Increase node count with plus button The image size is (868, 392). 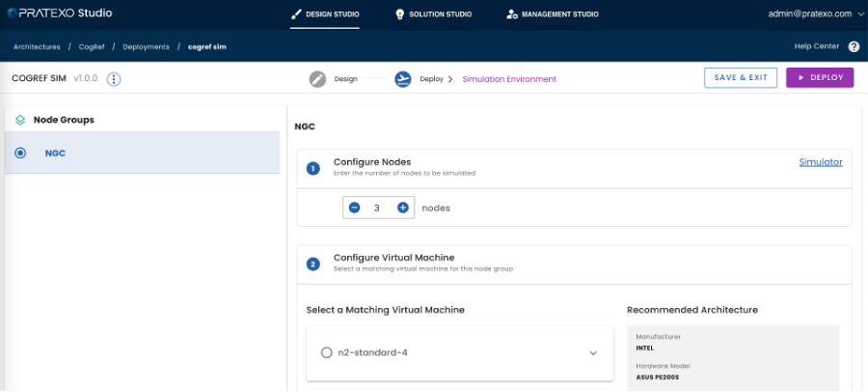point(403,208)
